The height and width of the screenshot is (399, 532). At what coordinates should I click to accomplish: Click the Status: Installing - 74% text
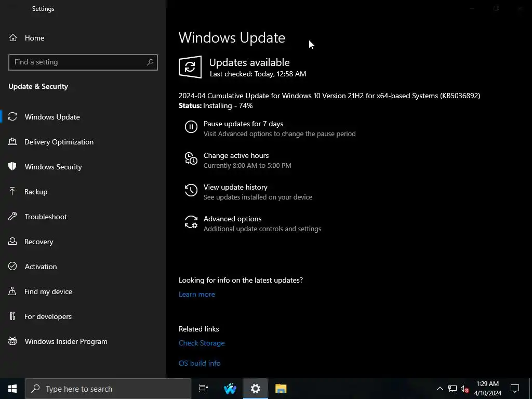216,105
